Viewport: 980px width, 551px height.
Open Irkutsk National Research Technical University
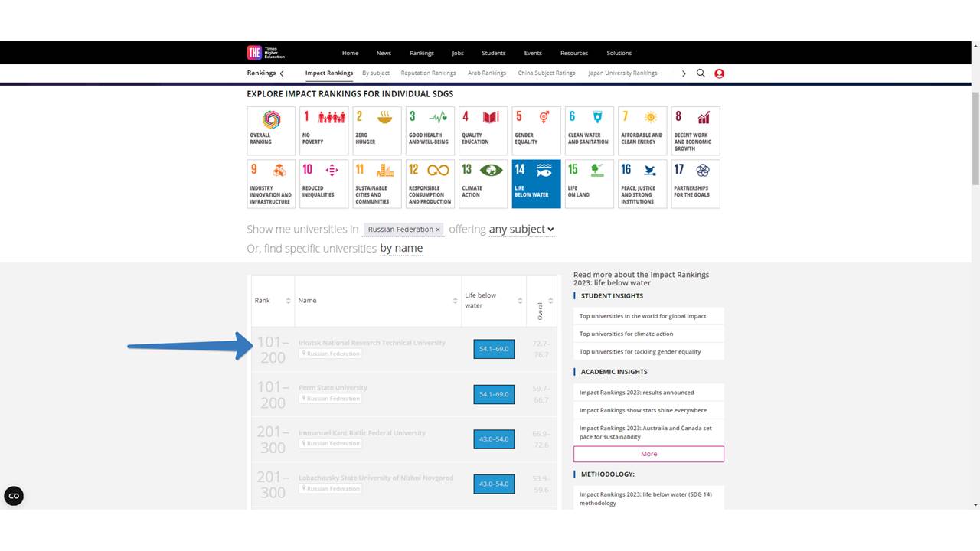(372, 343)
